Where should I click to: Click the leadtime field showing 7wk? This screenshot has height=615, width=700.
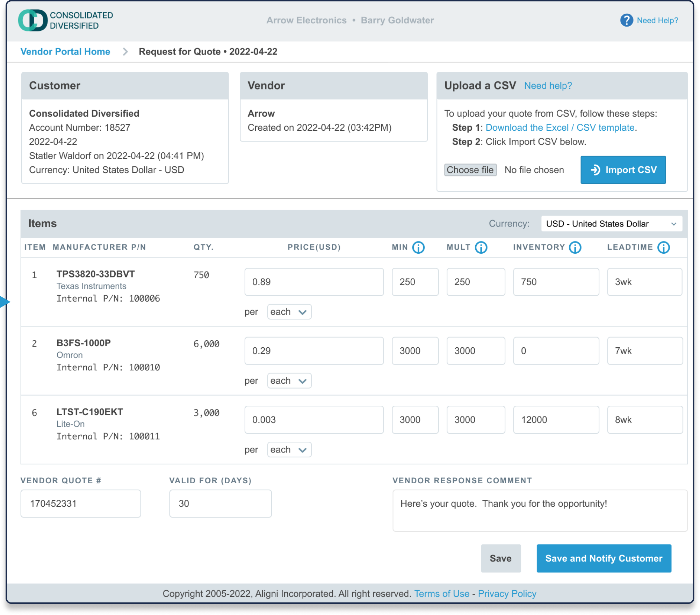[x=644, y=350]
